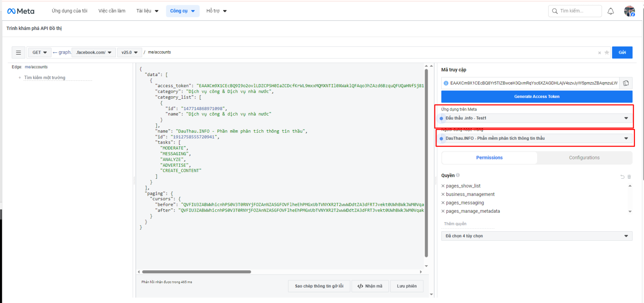This screenshot has height=303, width=644.
Task: Open the Công cụ menu
Action: click(x=182, y=11)
